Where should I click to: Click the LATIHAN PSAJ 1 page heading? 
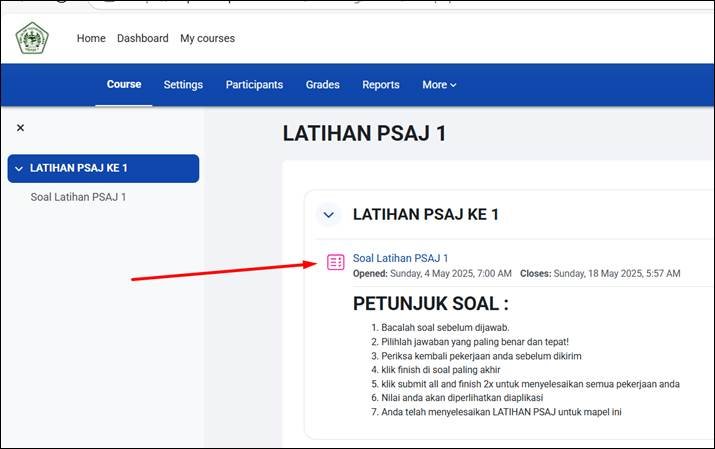364,134
